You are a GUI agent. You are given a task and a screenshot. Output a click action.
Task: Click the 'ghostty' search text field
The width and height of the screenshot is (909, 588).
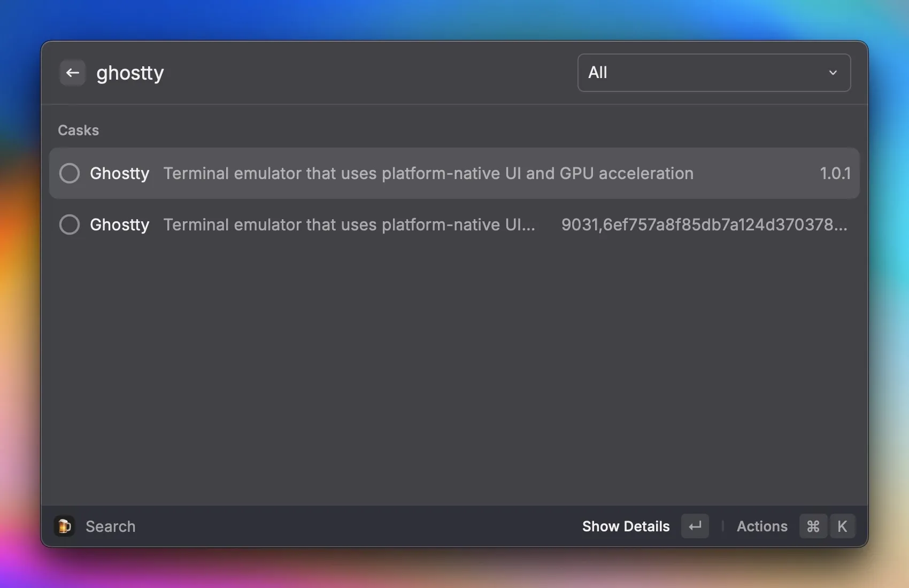point(130,73)
